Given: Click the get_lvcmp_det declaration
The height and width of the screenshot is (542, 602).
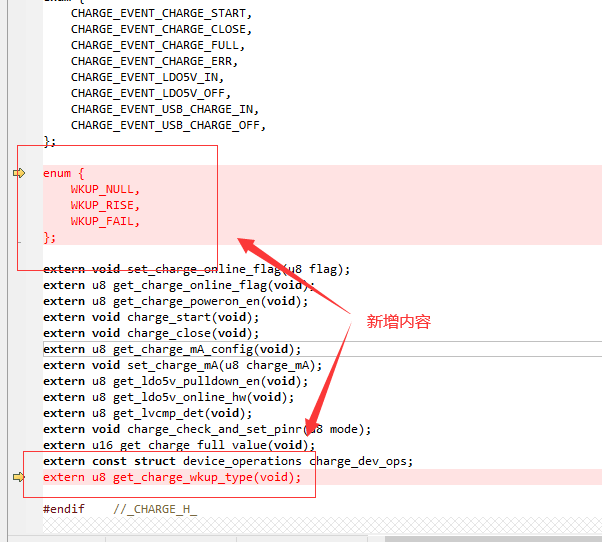Looking at the screenshot, I should point(148,413).
